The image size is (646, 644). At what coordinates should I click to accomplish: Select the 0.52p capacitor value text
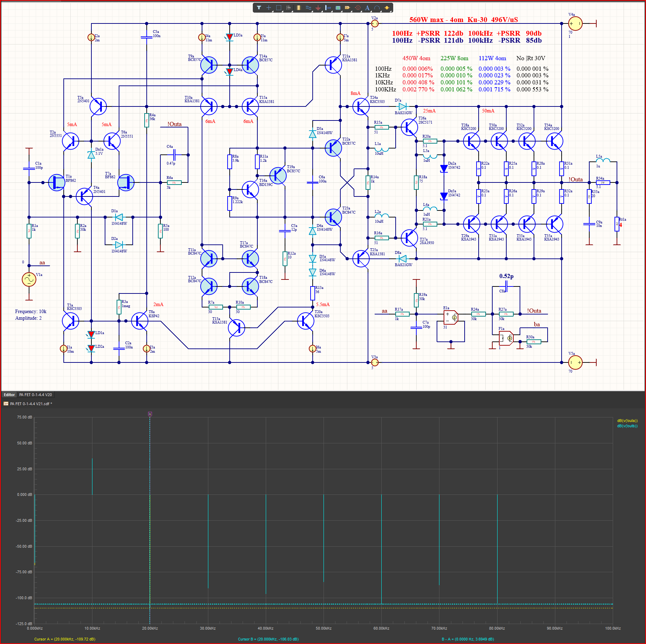point(506,276)
